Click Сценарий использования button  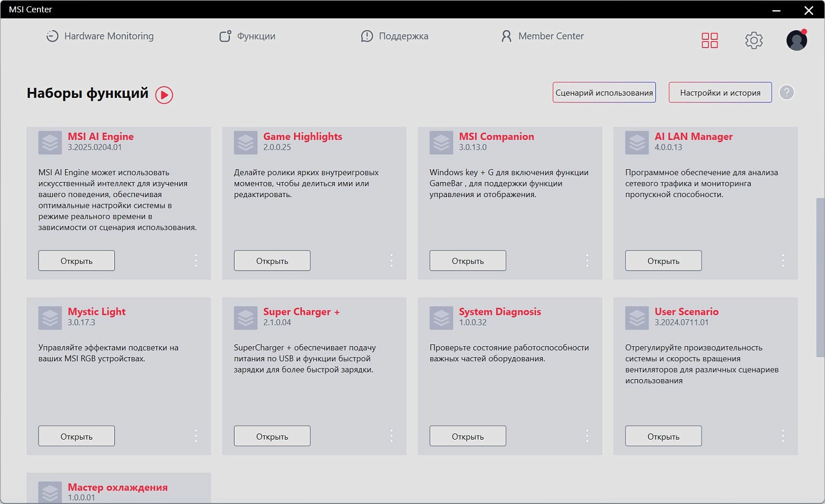click(604, 92)
